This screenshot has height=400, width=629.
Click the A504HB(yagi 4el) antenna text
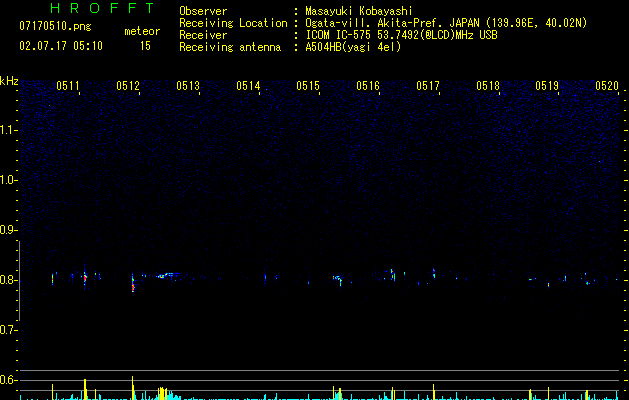pos(353,47)
